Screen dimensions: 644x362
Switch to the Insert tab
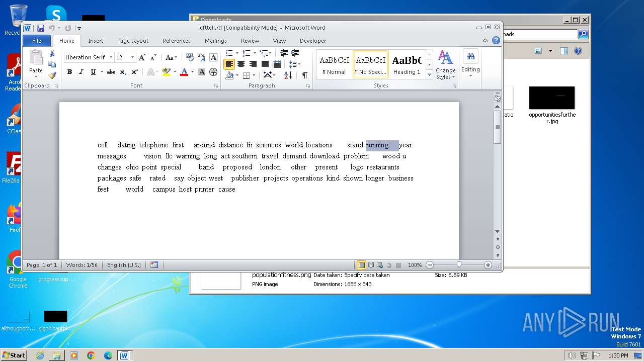[96, 41]
